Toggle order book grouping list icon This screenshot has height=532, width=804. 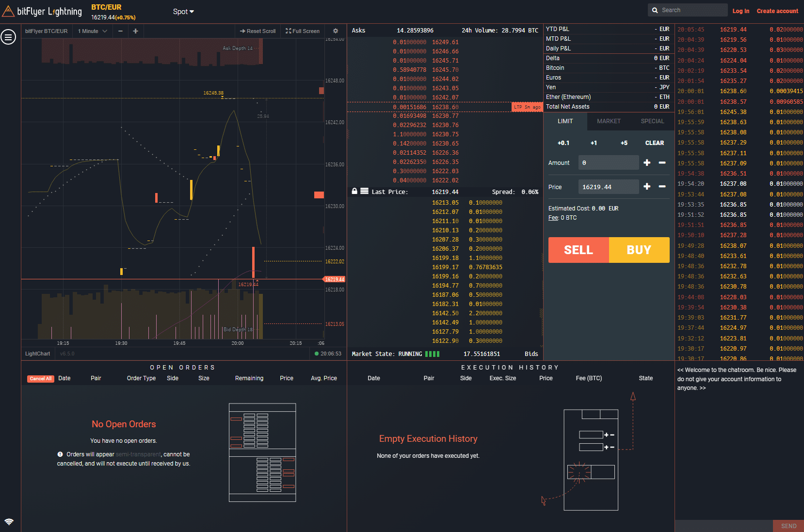(x=364, y=191)
